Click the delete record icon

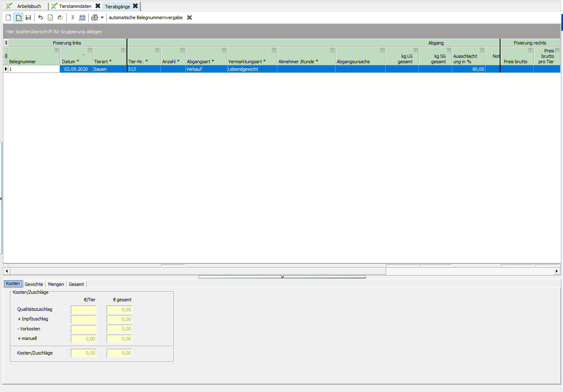click(50, 17)
